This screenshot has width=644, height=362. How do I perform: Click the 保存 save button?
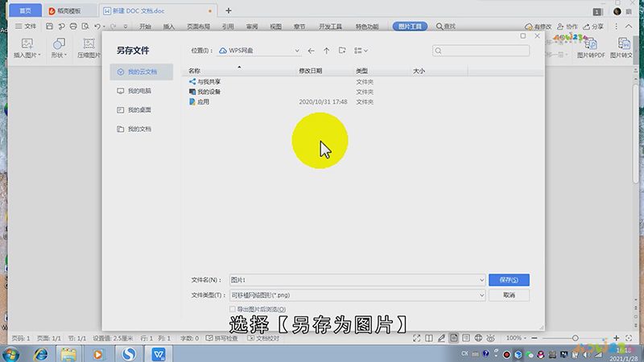coord(509,280)
